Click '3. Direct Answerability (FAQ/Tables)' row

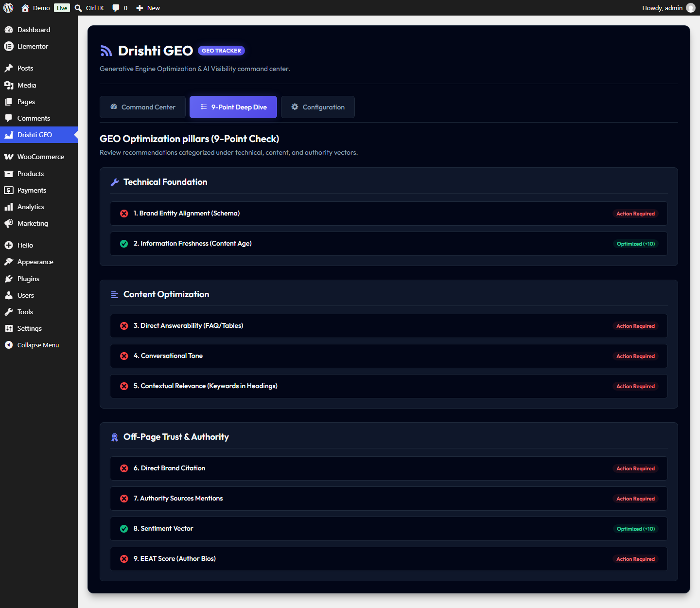(x=389, y=326)
